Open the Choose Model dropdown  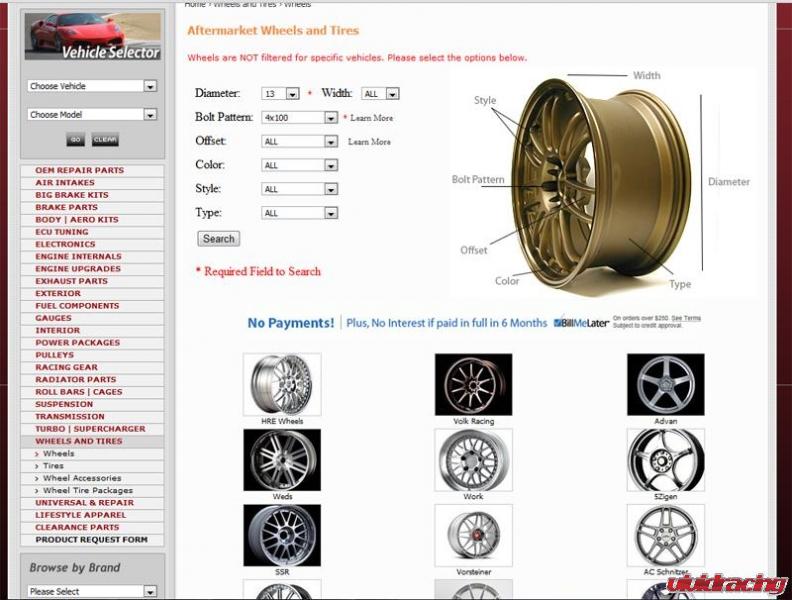[92, 115]
